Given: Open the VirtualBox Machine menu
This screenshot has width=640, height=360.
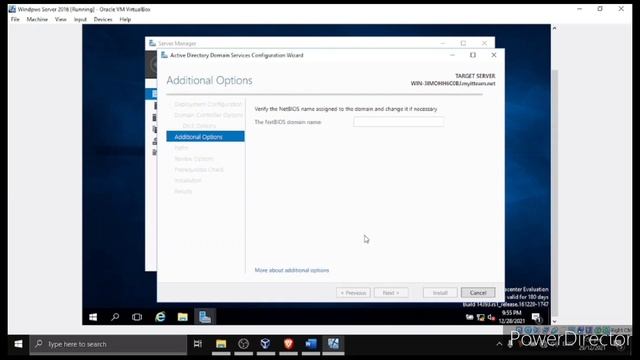Looking at the screenshot, I should [x=37, y=19].
